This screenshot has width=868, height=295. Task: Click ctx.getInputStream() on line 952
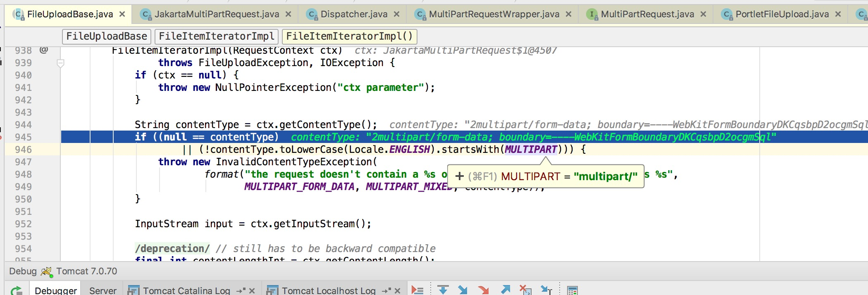click(x=308, y=224)
